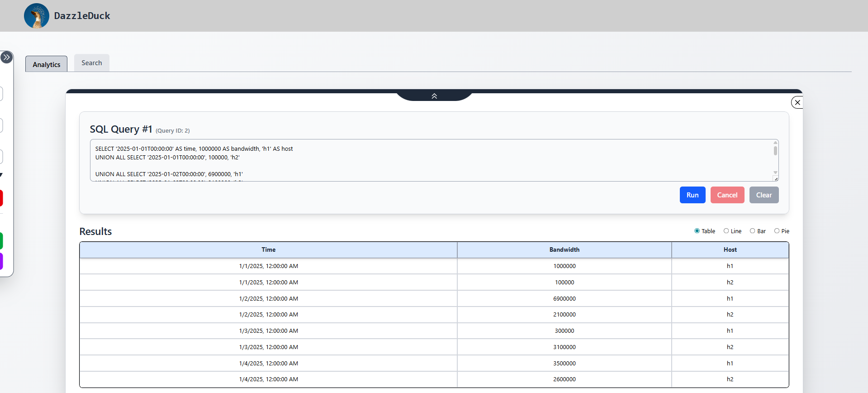868x393 pixels.
Task: Select the Bar chart radio button
Action: pos(752,231)
